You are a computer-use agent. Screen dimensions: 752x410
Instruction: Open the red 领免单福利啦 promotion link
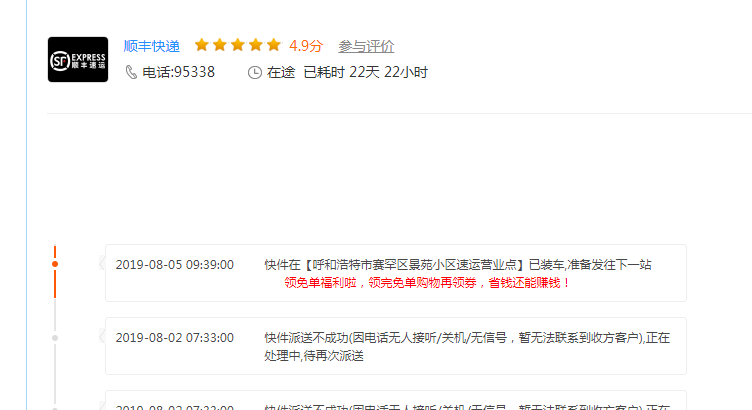[427, 283]
